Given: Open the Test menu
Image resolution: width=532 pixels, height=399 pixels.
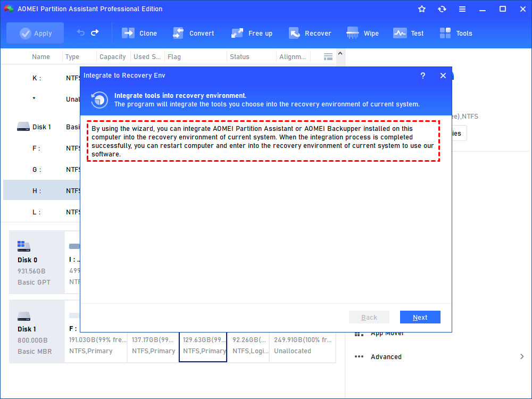Looking at the screenshot, I should 408,33.
